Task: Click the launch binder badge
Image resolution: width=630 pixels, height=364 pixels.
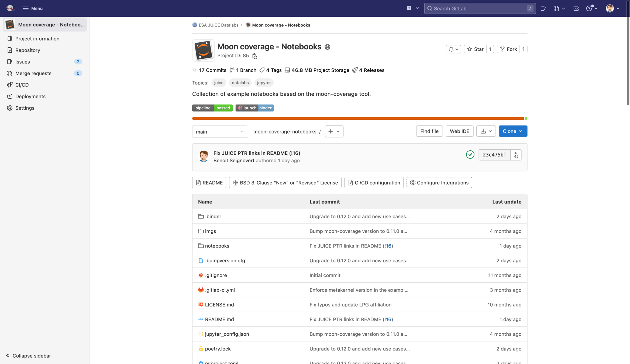Action: [254, 108]
